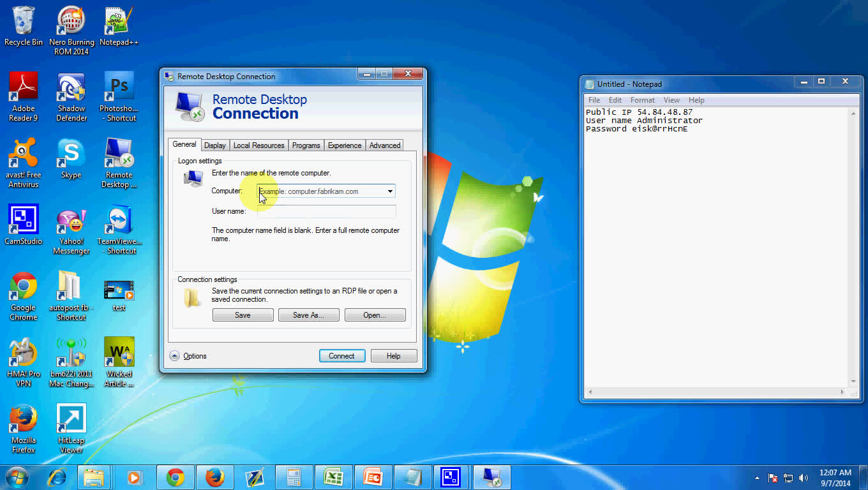Expand the Computer name dropdown arrow
Viewport: 868px width, 490px height.
coord(390,191)
